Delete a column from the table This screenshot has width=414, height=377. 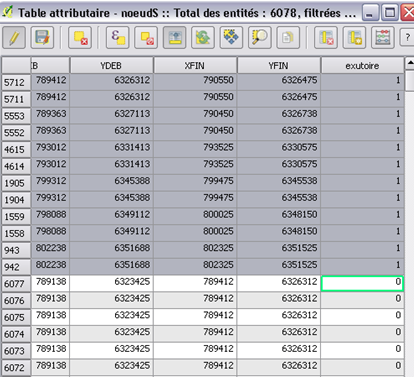click(326, 37)
